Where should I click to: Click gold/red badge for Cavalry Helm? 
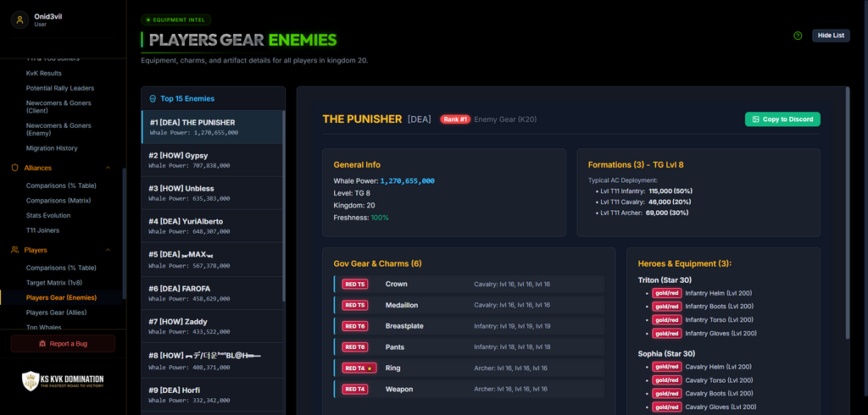coord(666,367)
